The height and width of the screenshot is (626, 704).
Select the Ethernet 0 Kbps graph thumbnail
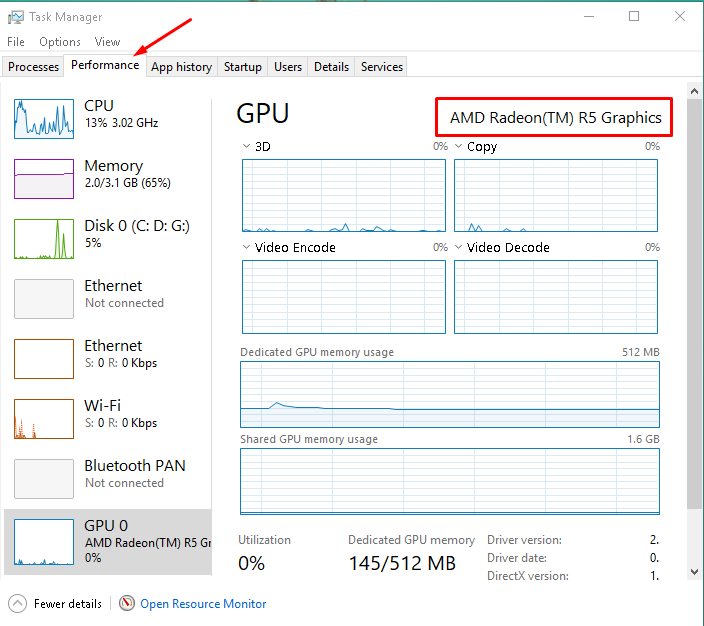[44, 359]
